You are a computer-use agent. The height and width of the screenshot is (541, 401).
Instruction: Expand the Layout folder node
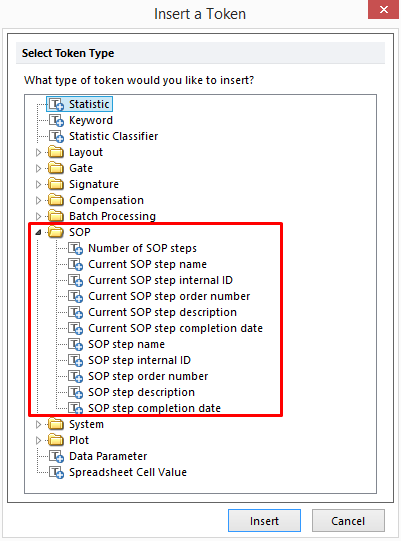point(38,152)
